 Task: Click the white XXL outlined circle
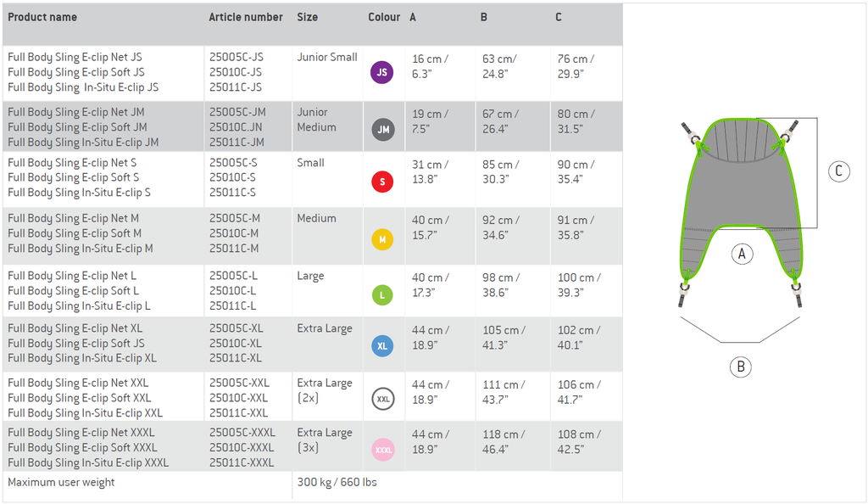[x=383, y=399]
